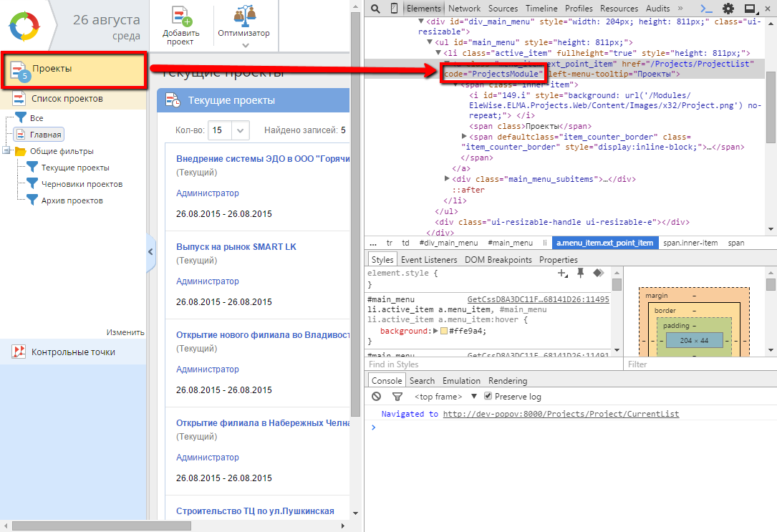Toggle the Preserve log checkbox
777x532 pixels.
click(x=488, y=397)
